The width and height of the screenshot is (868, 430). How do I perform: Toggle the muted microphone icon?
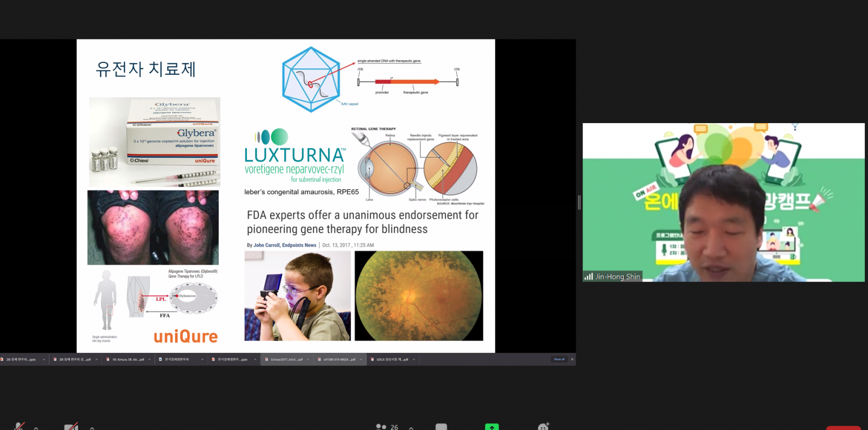pyautogui.click(x=19, y=426)
